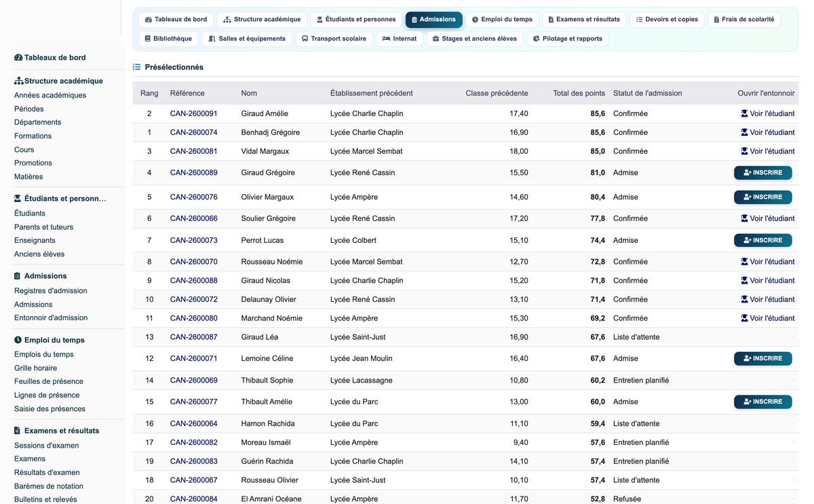Switch to the Structure académique tab

[262, 20]
